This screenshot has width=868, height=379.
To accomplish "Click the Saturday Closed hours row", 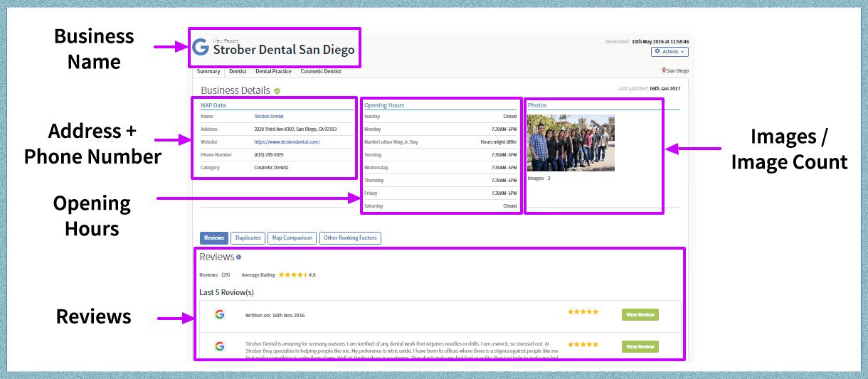I will click(x=440, y=205).
